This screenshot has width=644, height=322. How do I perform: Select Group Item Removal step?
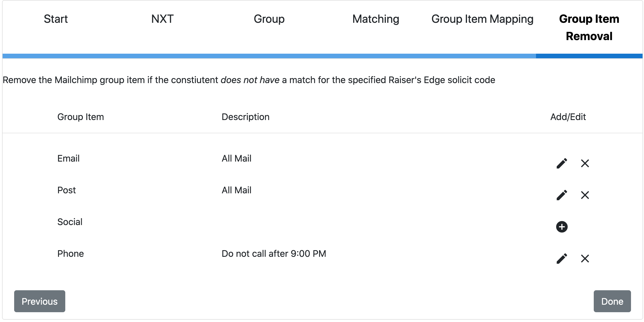coord(589,27)
